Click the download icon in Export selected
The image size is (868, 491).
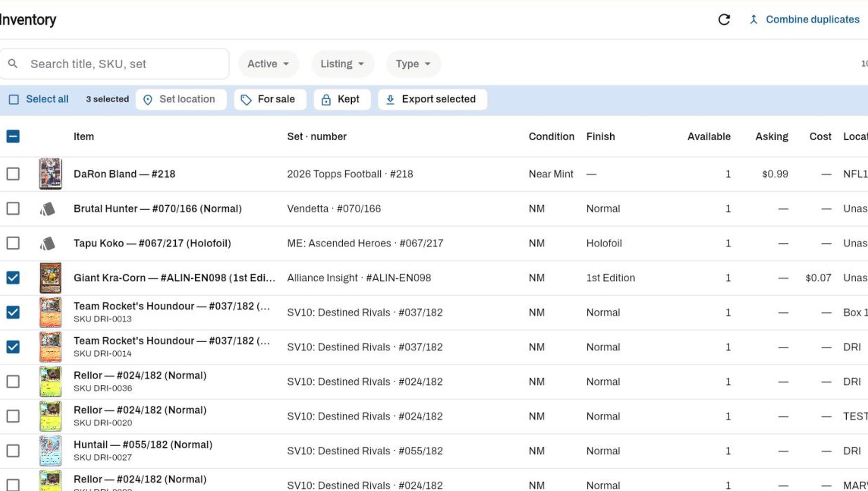[390, 99]
